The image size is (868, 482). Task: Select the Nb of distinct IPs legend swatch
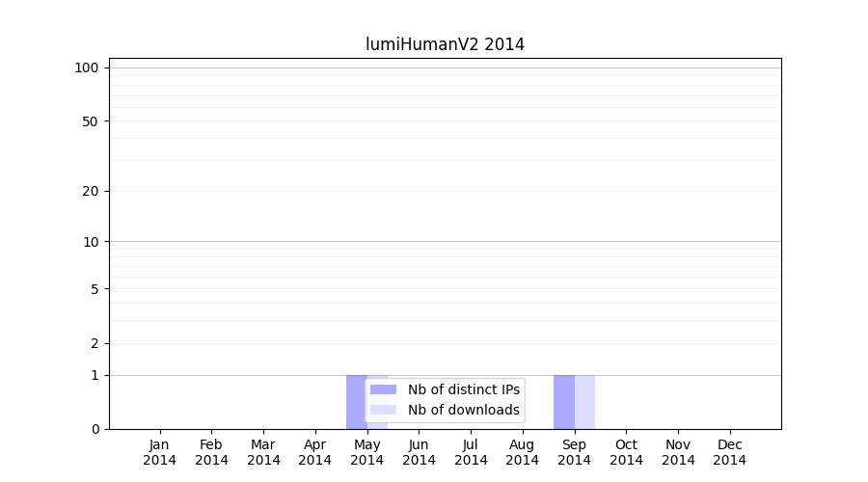tap(383, 389)
